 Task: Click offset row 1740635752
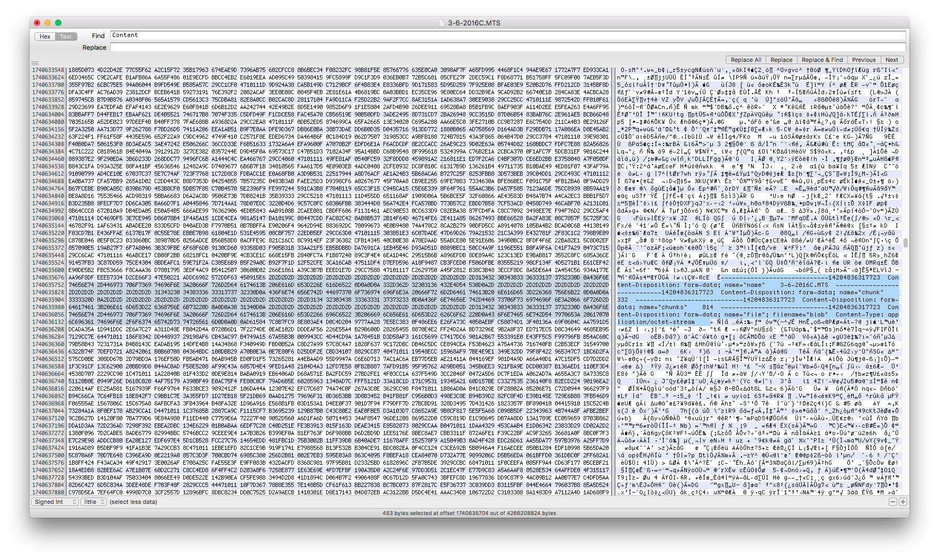[48, 285]
